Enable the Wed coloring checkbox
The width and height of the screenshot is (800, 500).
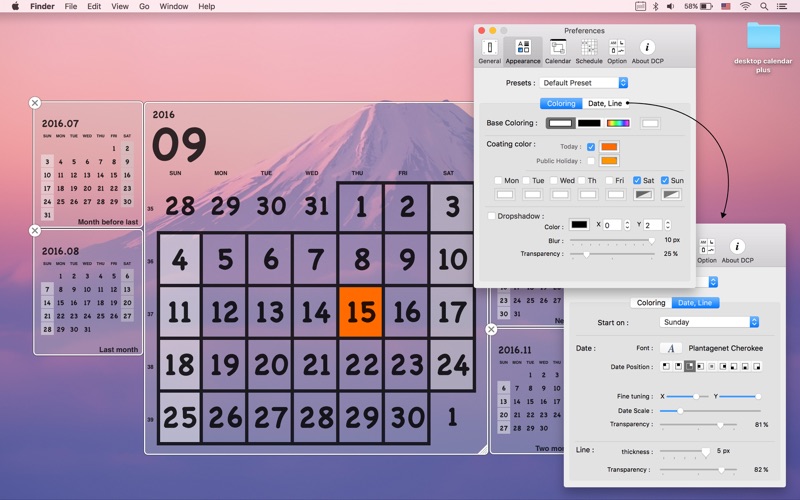tap(554, 180)
